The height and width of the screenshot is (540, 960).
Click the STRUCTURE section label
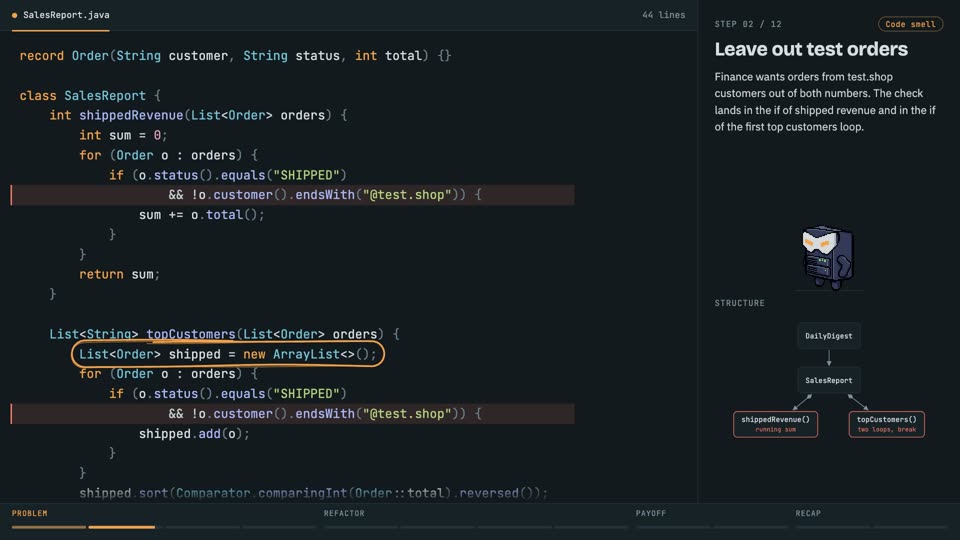pyautogui.click(x=740, y=303)
